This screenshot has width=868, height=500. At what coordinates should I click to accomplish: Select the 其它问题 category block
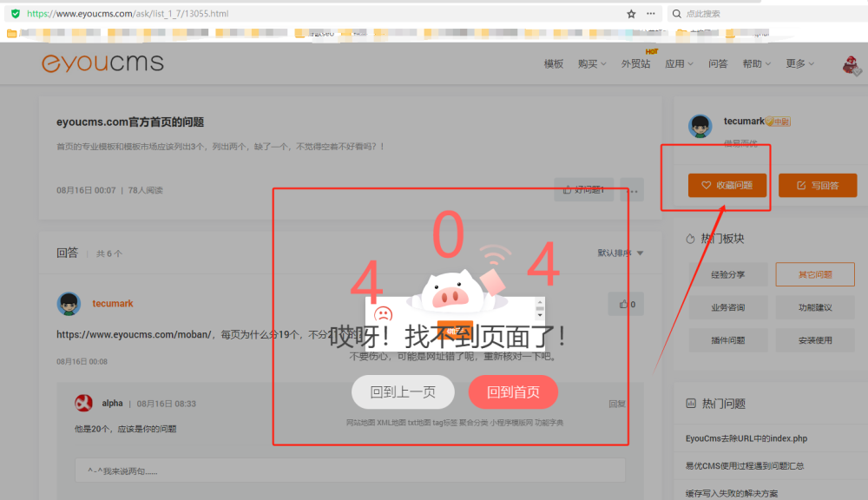click(815, 274)
